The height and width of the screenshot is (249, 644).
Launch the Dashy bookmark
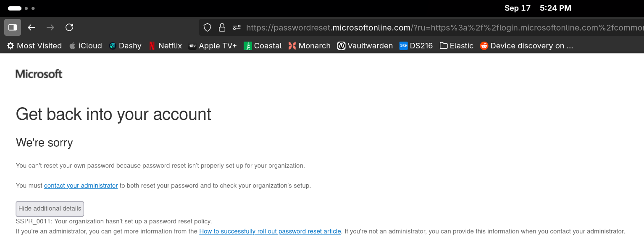click(125, 46)
